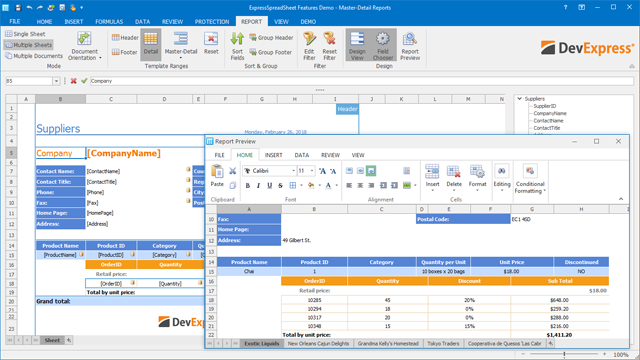Screen dimensions: 640x360
Task: Select Multiple Documents mode
Action: point(34,56)
